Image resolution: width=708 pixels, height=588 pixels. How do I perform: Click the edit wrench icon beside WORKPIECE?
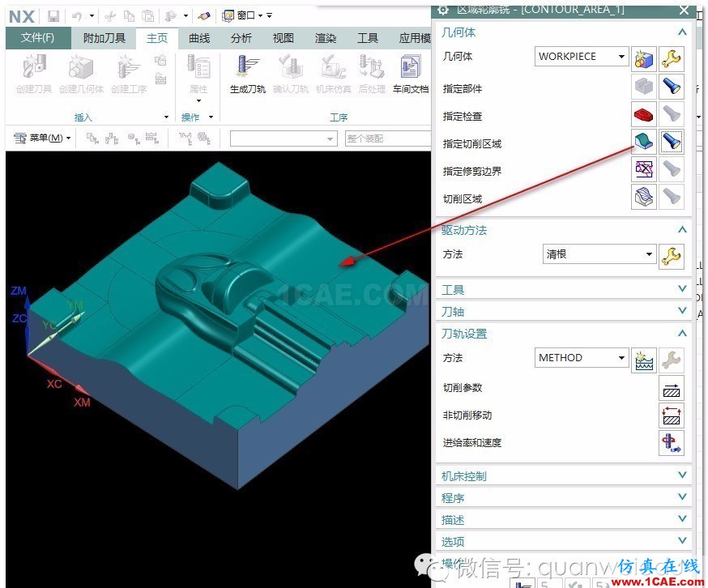pos(672,58)
